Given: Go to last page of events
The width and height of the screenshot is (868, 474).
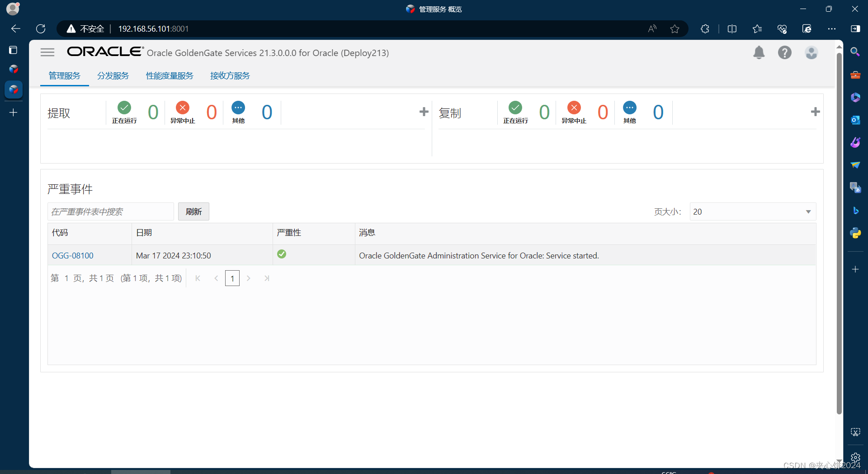Looking at the screenshot, I should tap(267, 278).
